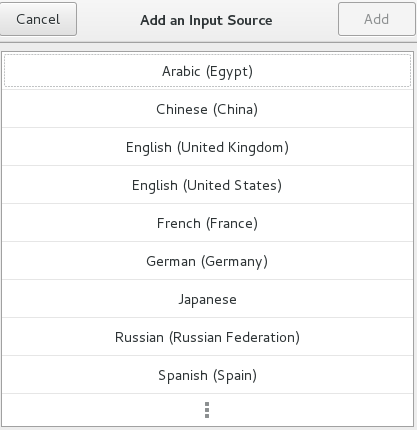The height and width of the screenshot is (430, 417).
Task: Click the greyed-out Add button
Action: point(376,19)
